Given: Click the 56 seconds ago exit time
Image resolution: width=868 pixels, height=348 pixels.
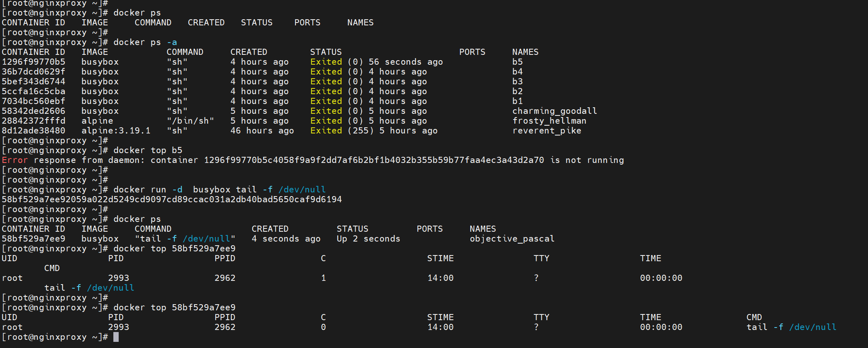Looking at the screenshot, I should 406,62.
